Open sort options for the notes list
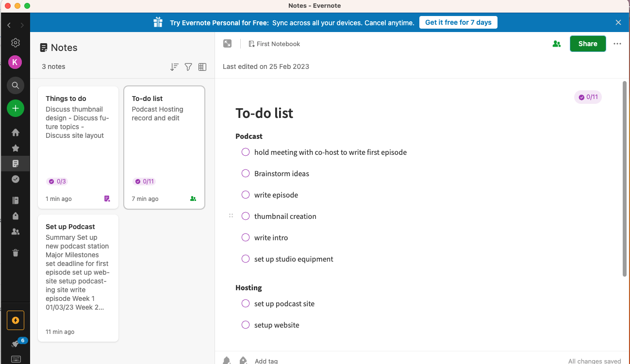 [x=174, y=67]
